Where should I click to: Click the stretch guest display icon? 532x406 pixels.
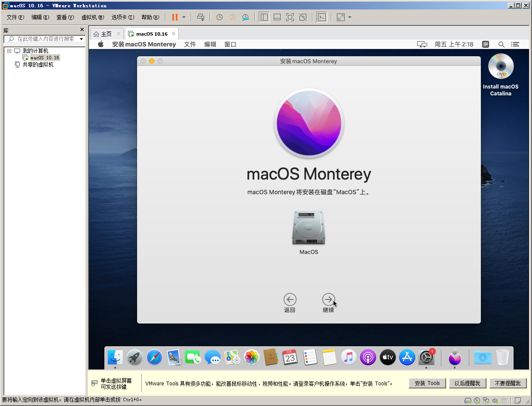click(x=341, y=17)
